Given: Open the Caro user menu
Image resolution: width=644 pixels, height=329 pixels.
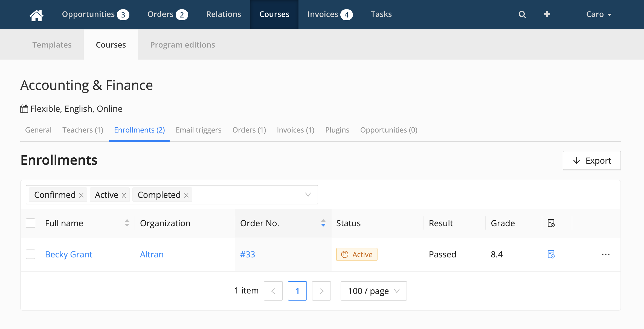Looking at the screenshot, I should pyautogui.click(x=599, y=14).
